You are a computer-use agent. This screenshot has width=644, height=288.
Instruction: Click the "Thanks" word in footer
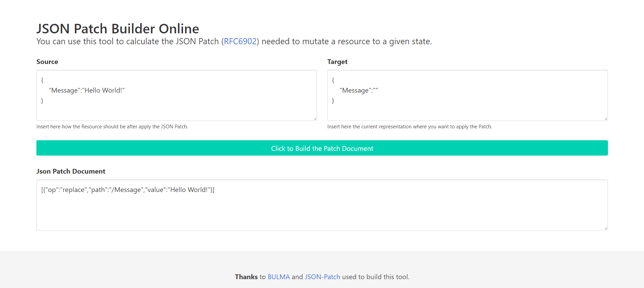point(246,277)
